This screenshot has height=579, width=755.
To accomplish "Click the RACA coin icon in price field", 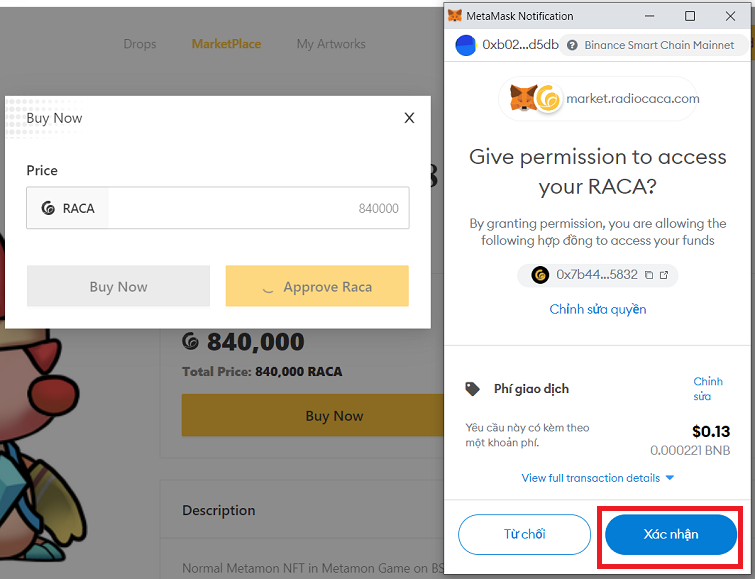I will (x=48, y=208).
